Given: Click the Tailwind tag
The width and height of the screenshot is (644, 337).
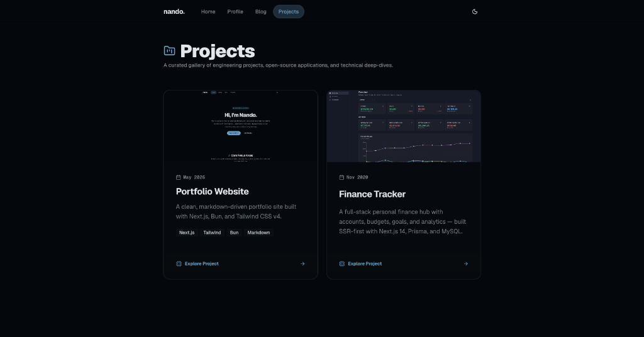Looking at the screenshot, I should [x=212, y=233].
